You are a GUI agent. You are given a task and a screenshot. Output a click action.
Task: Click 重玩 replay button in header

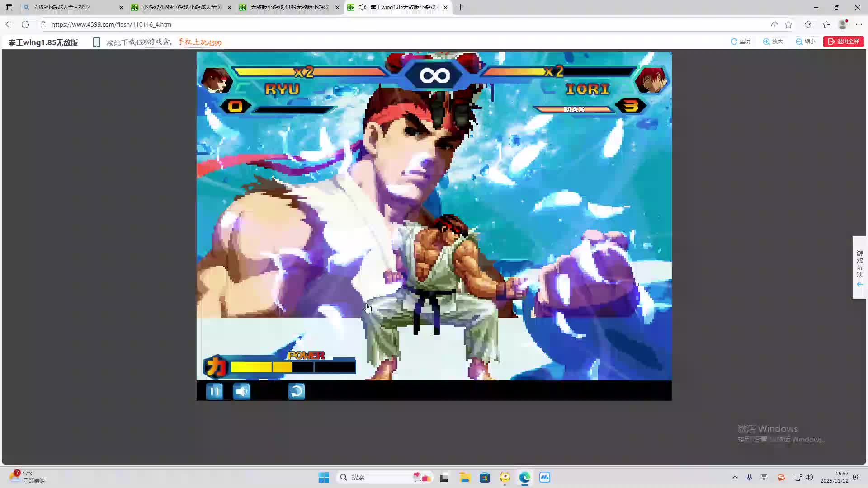coord(741,42)
